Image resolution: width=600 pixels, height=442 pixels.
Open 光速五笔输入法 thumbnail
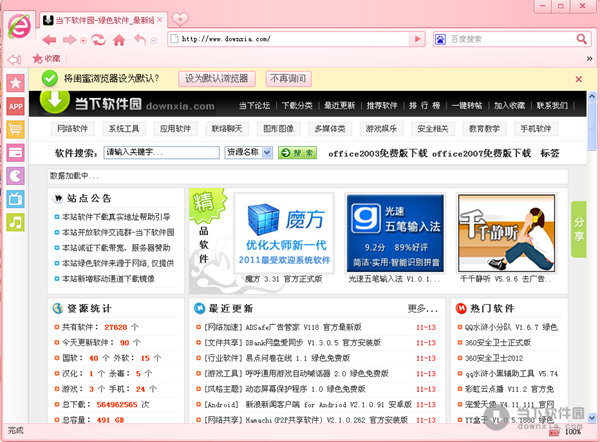[395, 233]
